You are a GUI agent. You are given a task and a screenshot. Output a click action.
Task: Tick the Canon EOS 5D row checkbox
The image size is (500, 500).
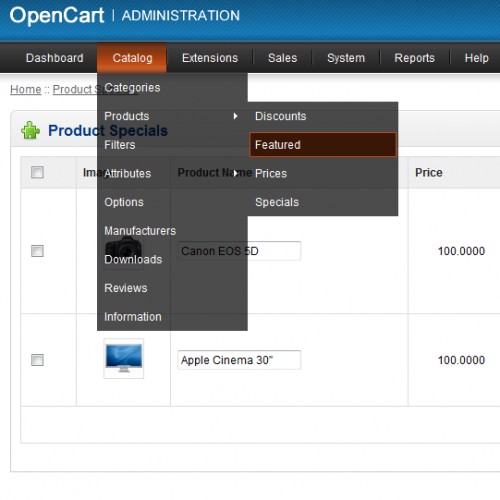pos(37,251)
